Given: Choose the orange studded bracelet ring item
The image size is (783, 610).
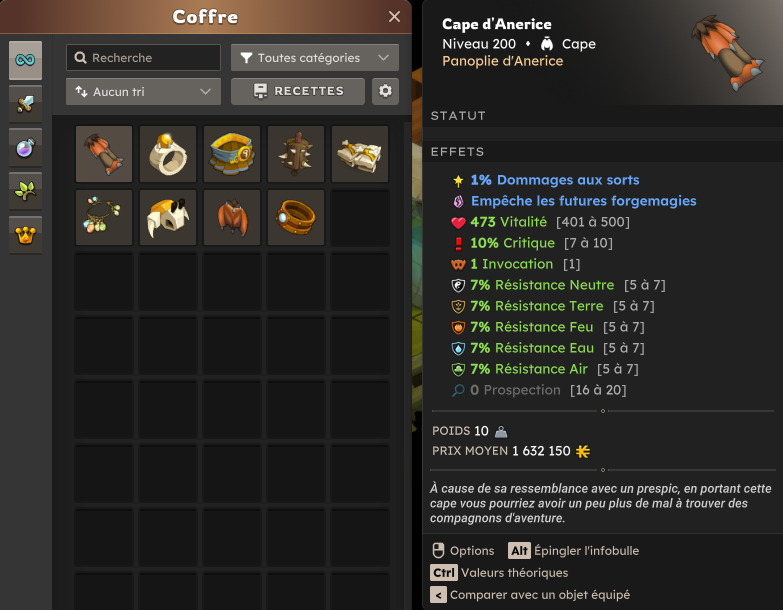Looking at the screenshot, I should click(296, 217).
